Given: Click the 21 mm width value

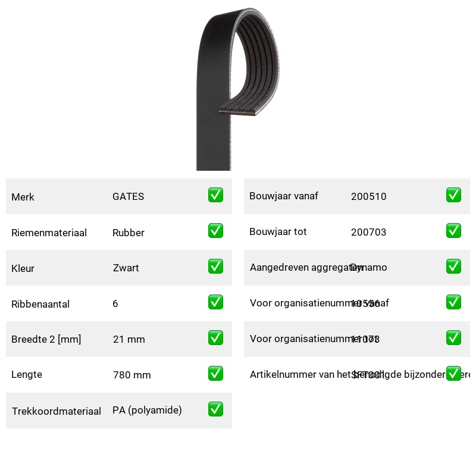Looking at the screenshot, I should tap(129, 339).
